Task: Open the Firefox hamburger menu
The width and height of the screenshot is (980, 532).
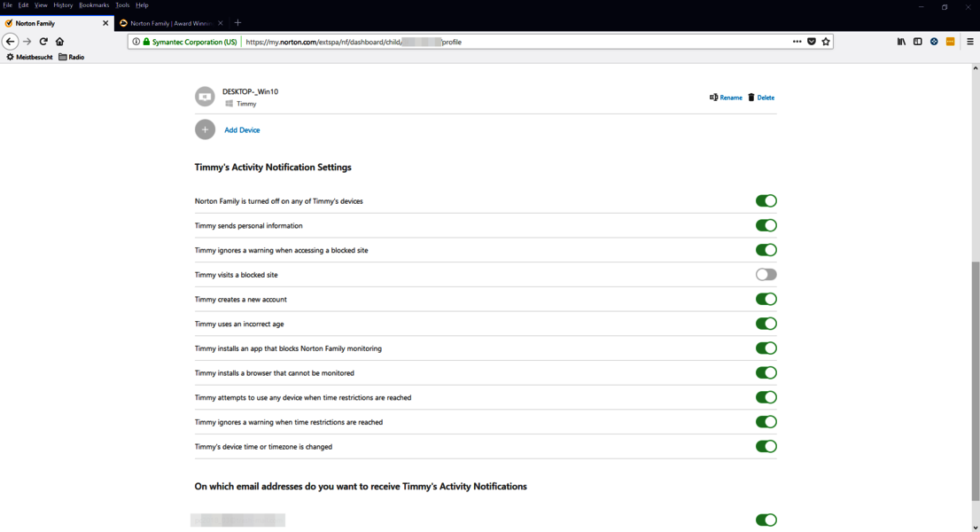Action: coord(970,42)
